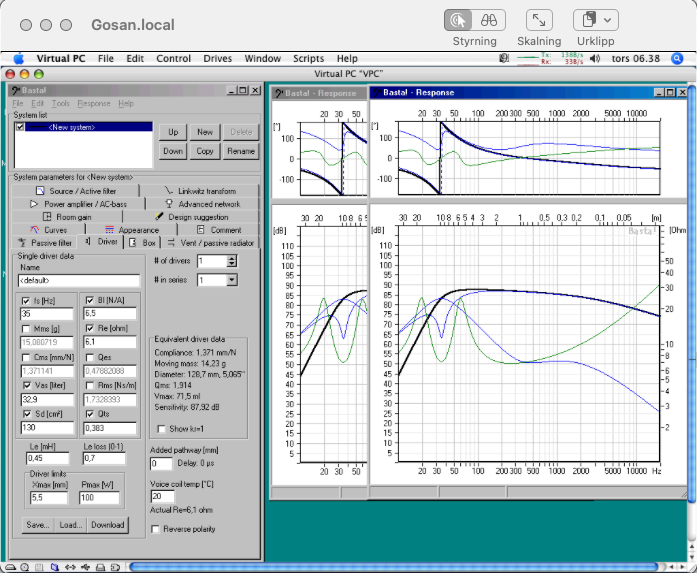The width and height of the screenshot is (697, 573).
Task: Toggle the Re [ohm] checkbox
Action: [89, 329]
